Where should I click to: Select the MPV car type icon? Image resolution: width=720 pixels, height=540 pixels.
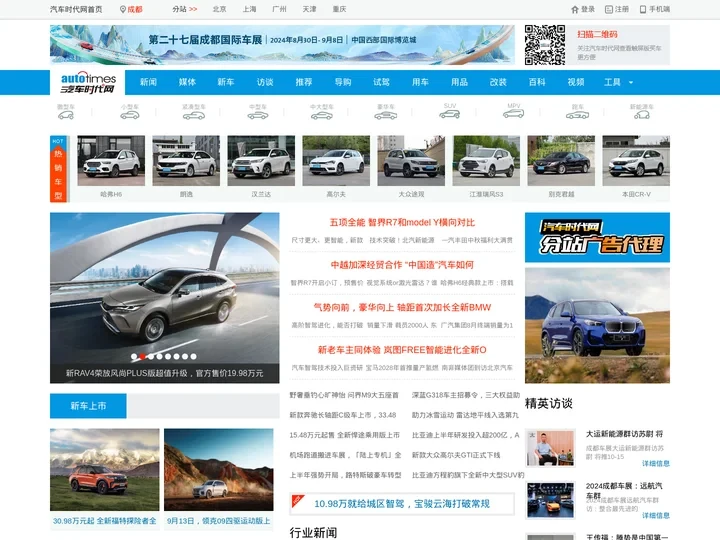click(513, 113)
